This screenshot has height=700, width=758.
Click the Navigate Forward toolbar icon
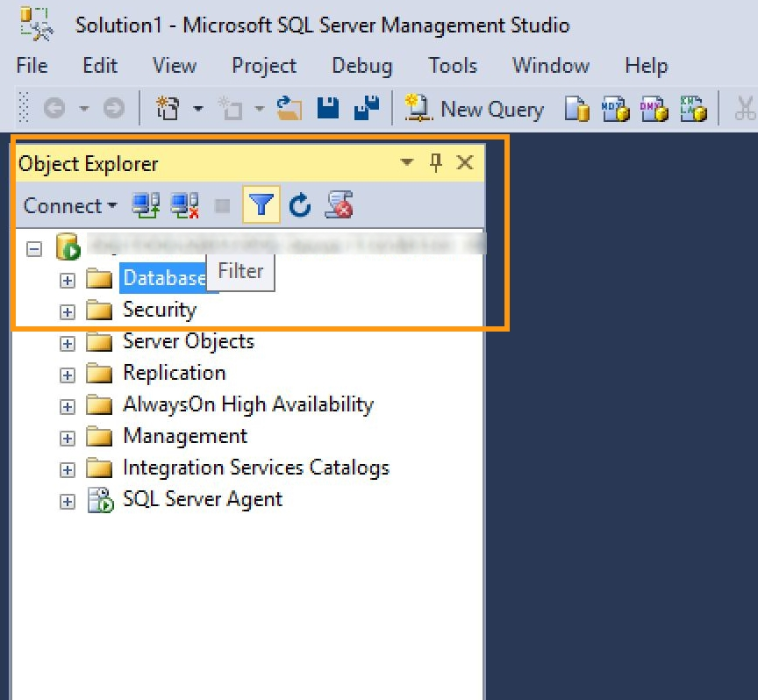[113, 108]
